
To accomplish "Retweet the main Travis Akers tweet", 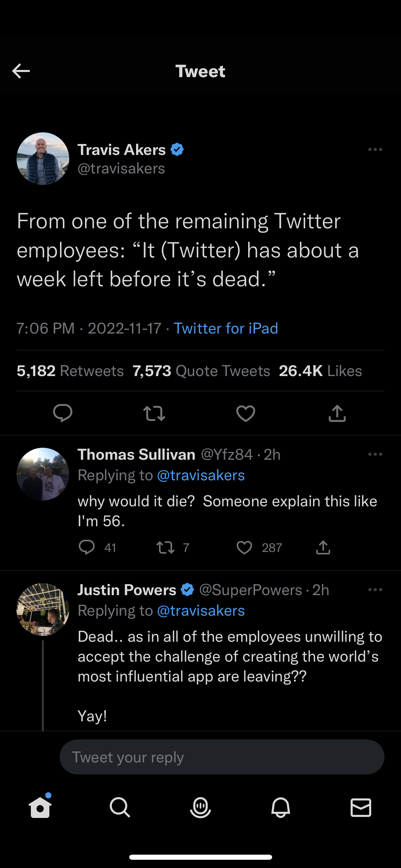I will (154, 413).
